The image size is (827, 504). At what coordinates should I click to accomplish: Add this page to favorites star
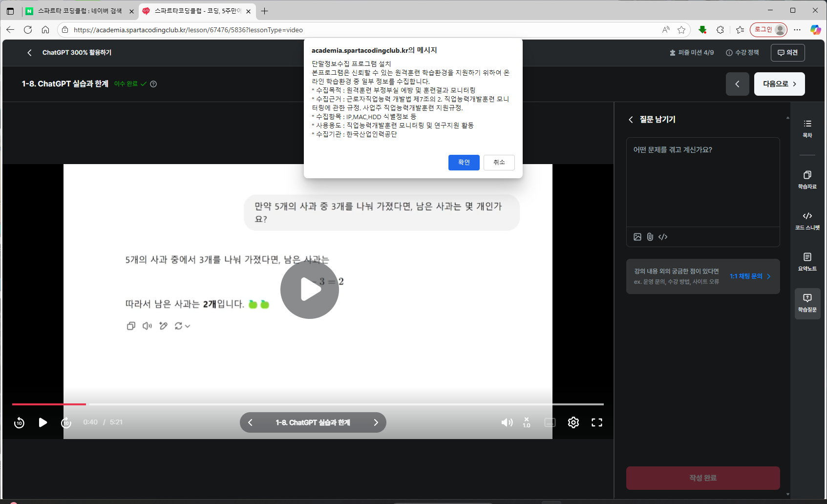681,30
